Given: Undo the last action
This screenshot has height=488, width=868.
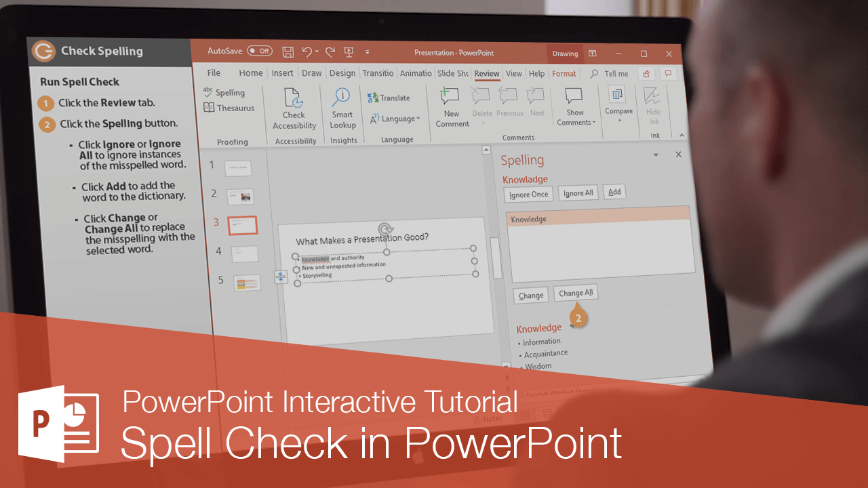Looking at the screenshot, I should tap(307, 52).
